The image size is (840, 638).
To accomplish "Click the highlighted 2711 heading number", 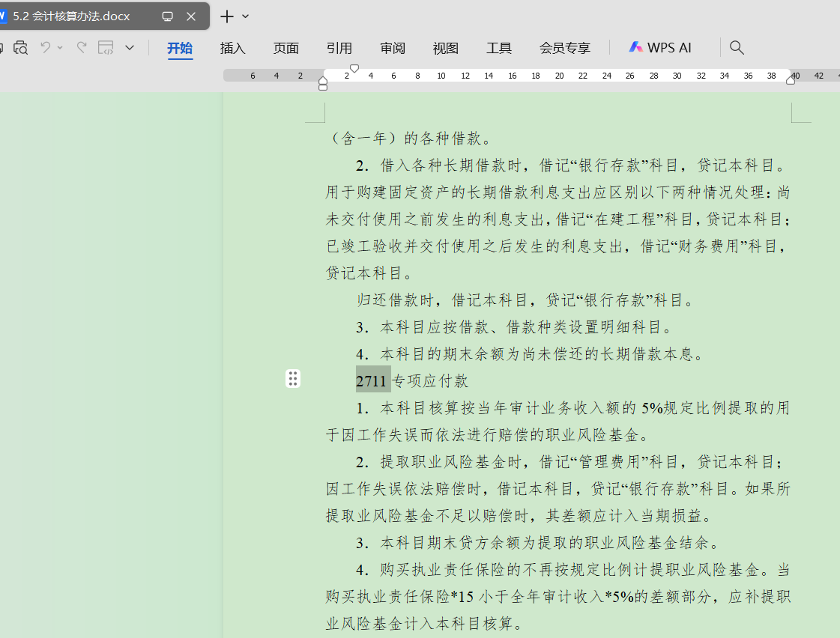I will (x=371, y=381).
